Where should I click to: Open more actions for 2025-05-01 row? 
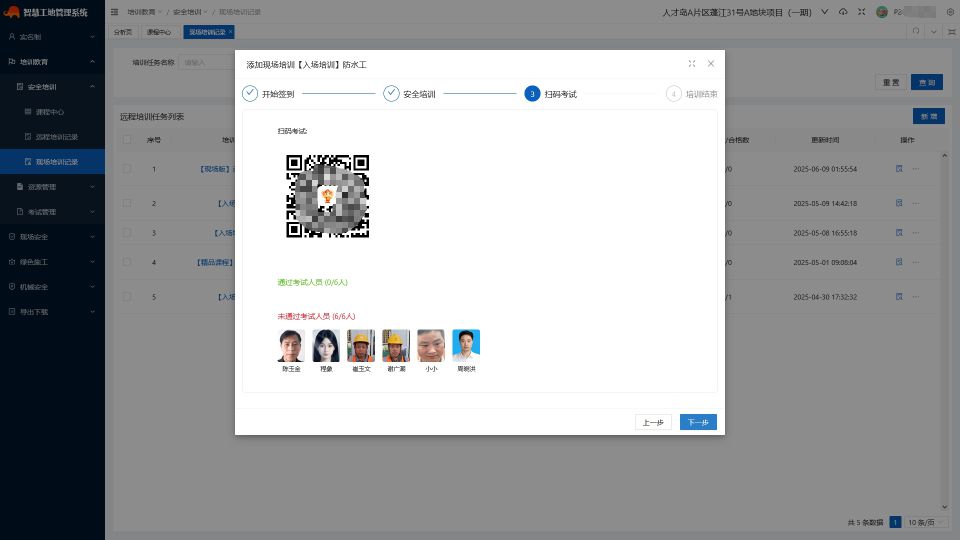[916, 262]
